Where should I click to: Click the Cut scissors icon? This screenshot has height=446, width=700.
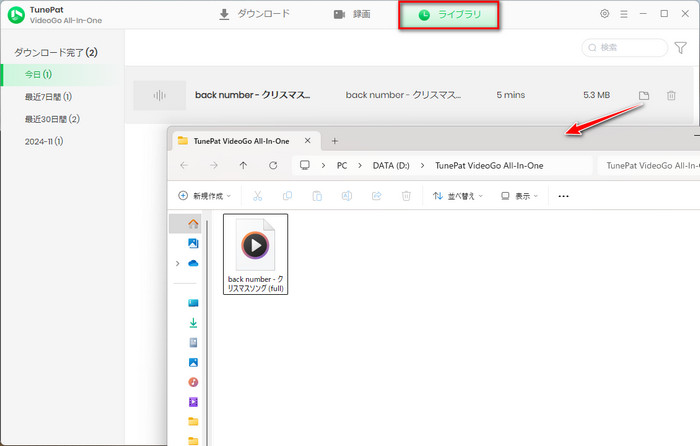(258, 196)
